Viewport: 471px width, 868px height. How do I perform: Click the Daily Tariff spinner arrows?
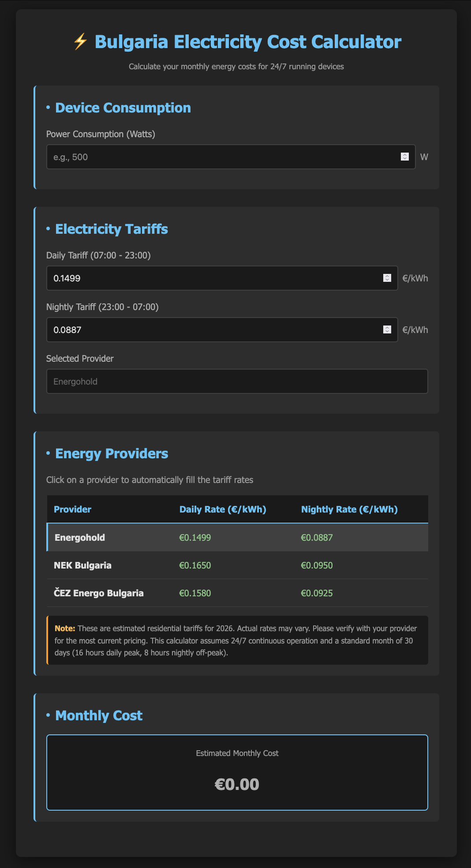tap(387, 278)
